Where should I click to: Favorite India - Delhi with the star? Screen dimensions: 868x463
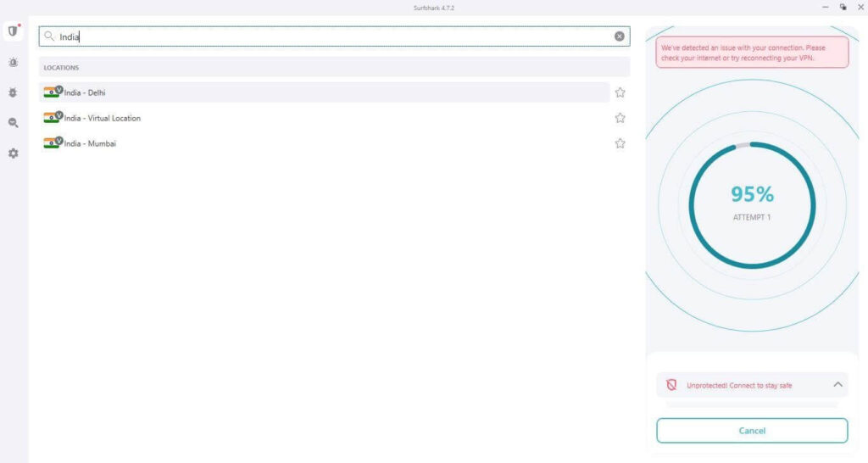point(620,92)
